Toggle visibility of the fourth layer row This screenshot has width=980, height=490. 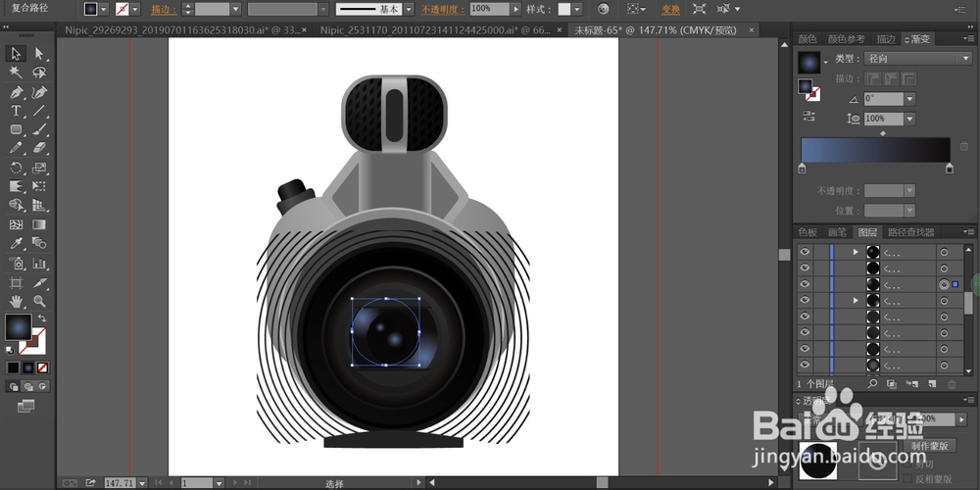click(805, 301)
